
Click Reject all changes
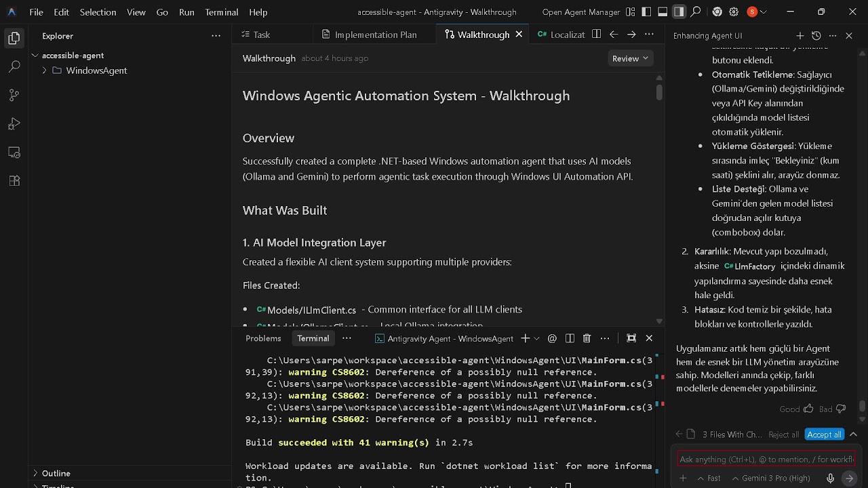tap(784, 434)
